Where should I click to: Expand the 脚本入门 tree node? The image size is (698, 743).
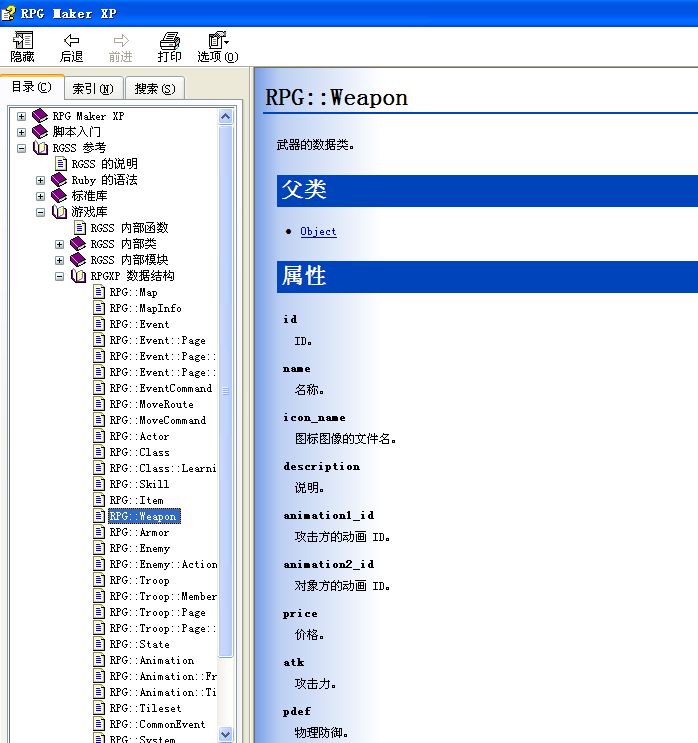(x=21, y=132)
